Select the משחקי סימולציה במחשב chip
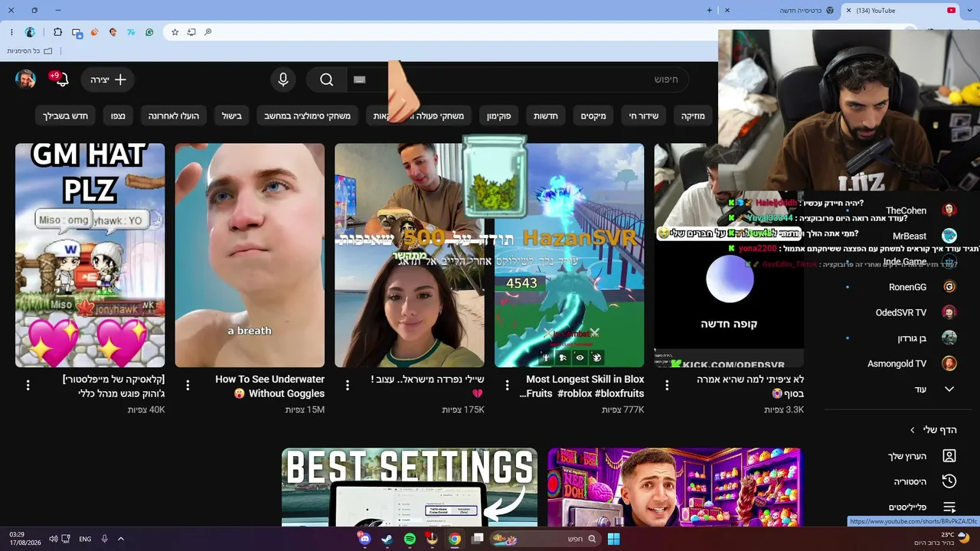Screen dimensions: 980x551 click(307, 116)
